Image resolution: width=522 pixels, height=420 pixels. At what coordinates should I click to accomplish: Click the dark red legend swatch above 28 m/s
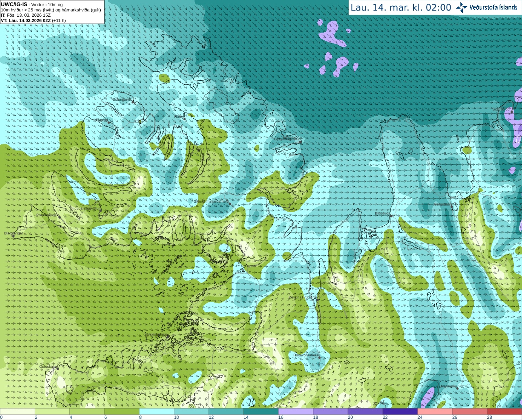504,411
